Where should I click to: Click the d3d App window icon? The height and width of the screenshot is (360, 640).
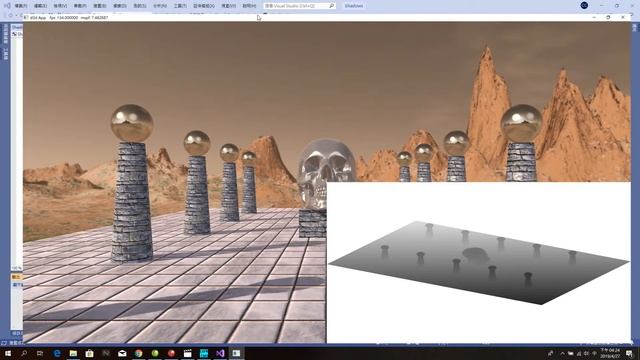click(27, 18)
